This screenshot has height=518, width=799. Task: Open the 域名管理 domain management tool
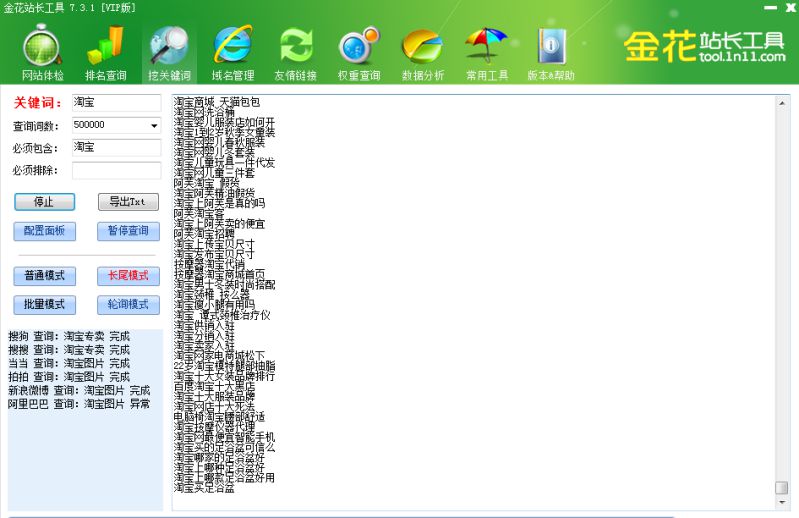pos(233,55)
